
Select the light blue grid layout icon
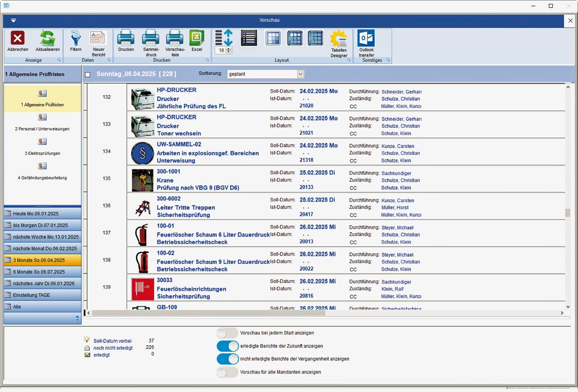(273, 38)
